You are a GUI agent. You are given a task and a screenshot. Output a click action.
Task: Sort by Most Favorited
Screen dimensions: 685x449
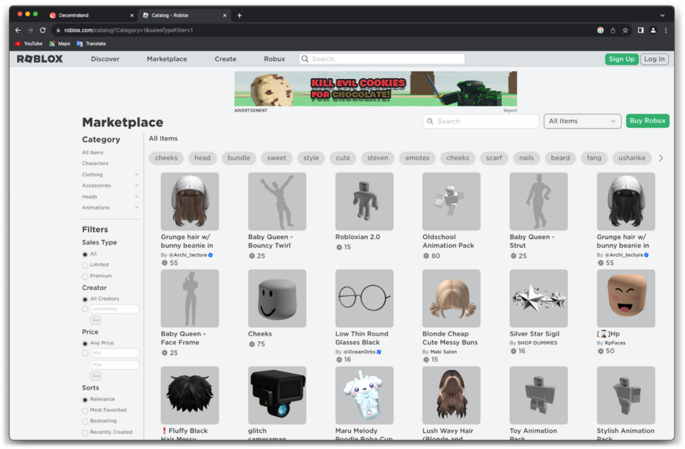[85, 411]
